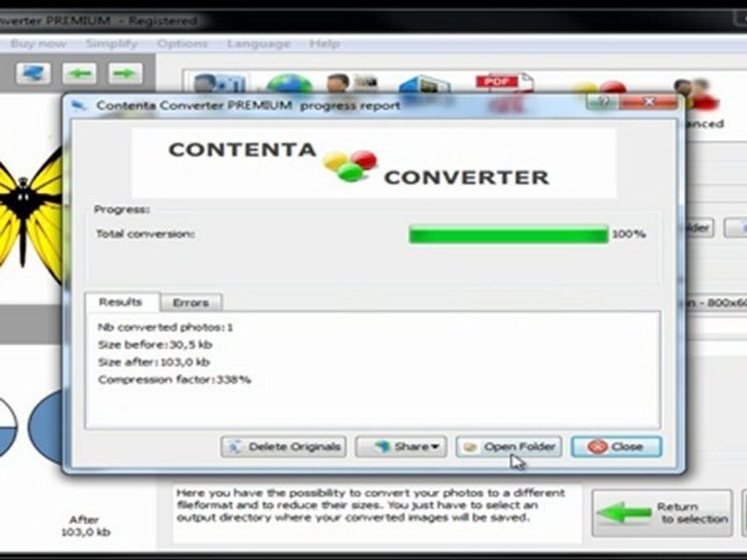This screenshot has width=747, height=560.
Task: Click the Open Folder button
Action: pos(509,446)
